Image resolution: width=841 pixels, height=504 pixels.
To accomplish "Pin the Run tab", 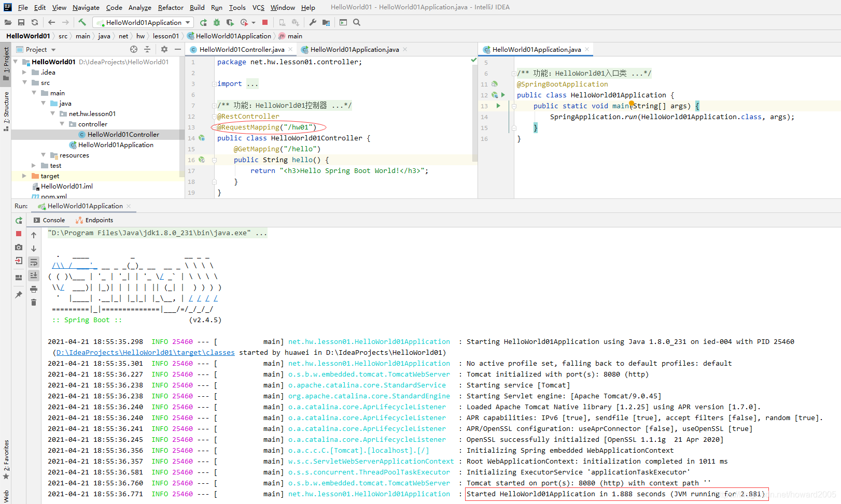I will pos(19,294).
